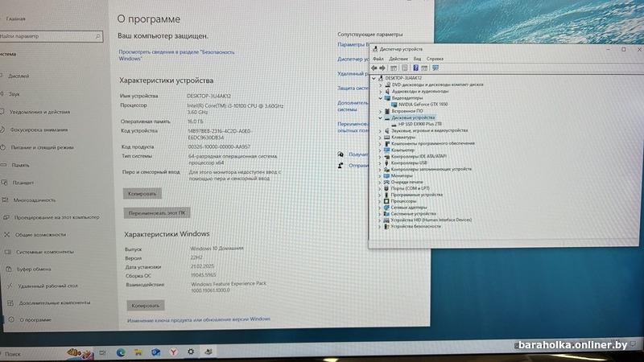Expand the DVD-дисководы chevron
The height and width of the screenshot is (362, 644).
[380, 85]
